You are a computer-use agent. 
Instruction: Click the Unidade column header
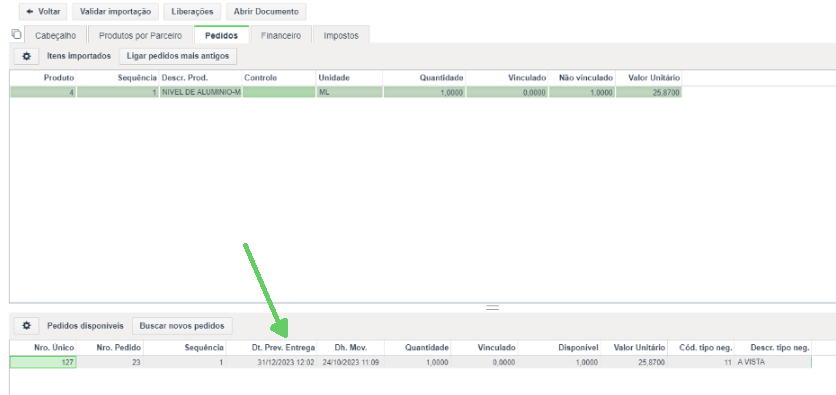349,78
